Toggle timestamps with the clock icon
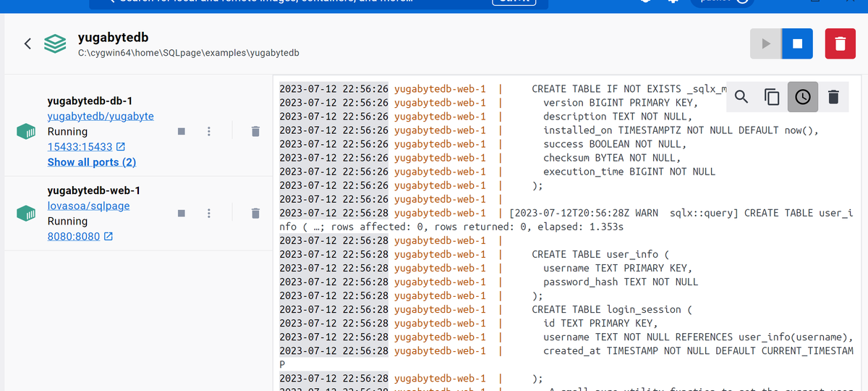 point(803,96)
